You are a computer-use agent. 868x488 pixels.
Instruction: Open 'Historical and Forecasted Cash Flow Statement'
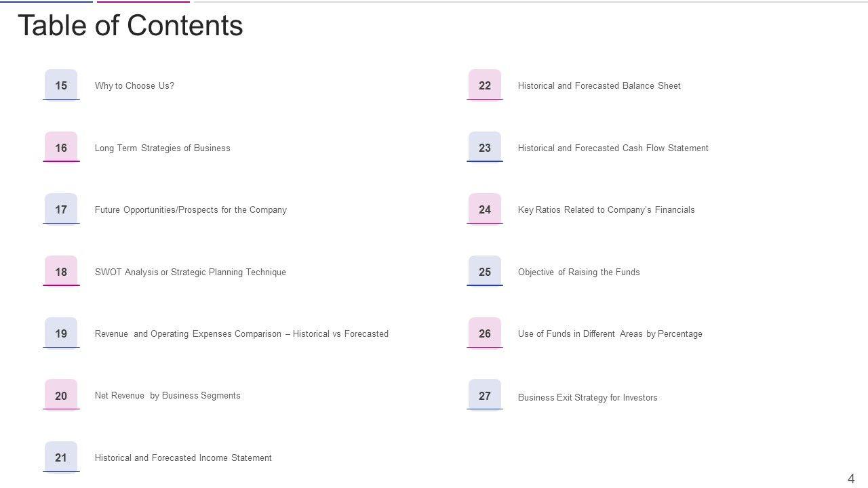tap(613, 148)
